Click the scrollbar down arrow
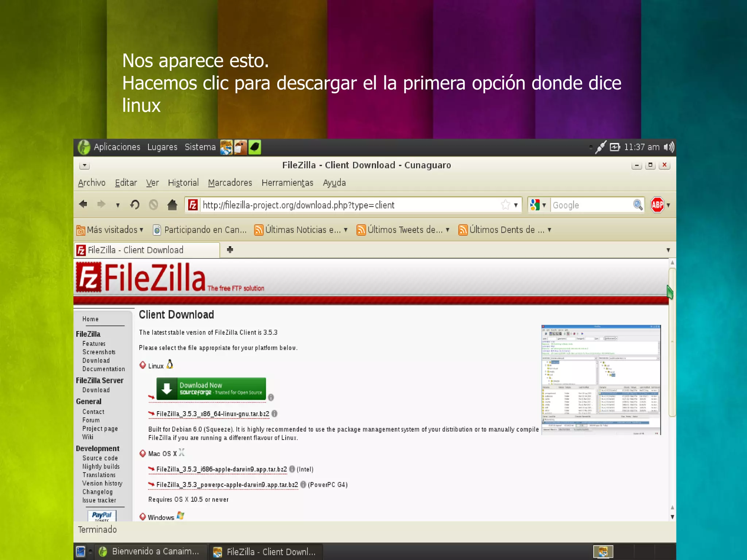 coord(672,517)
